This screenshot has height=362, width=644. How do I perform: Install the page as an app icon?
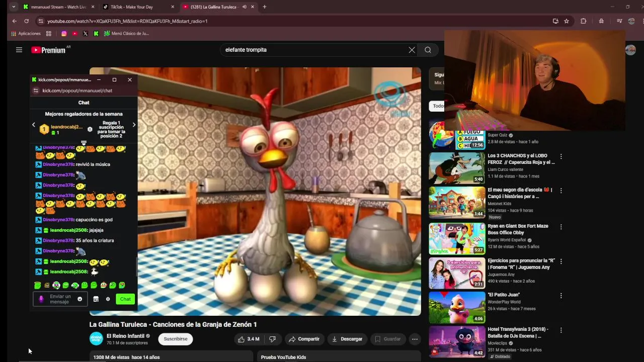pyautogui.click(x=555, y=21)
